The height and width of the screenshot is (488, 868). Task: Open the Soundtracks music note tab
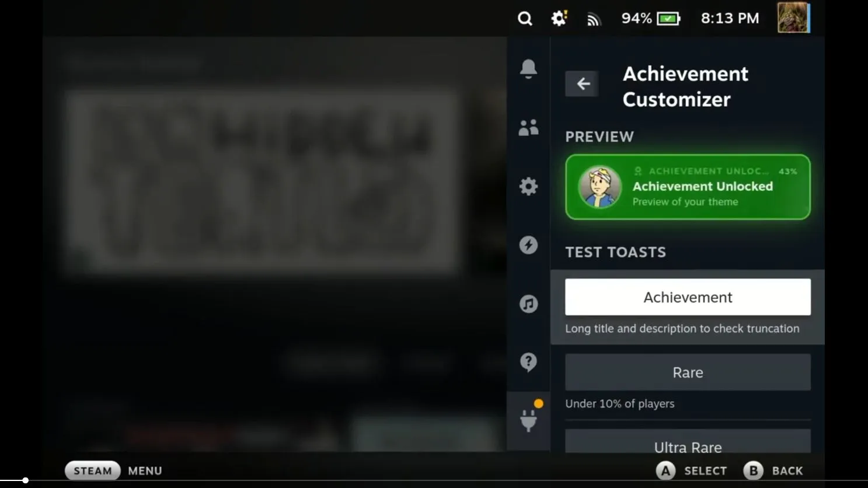[528, 304]
